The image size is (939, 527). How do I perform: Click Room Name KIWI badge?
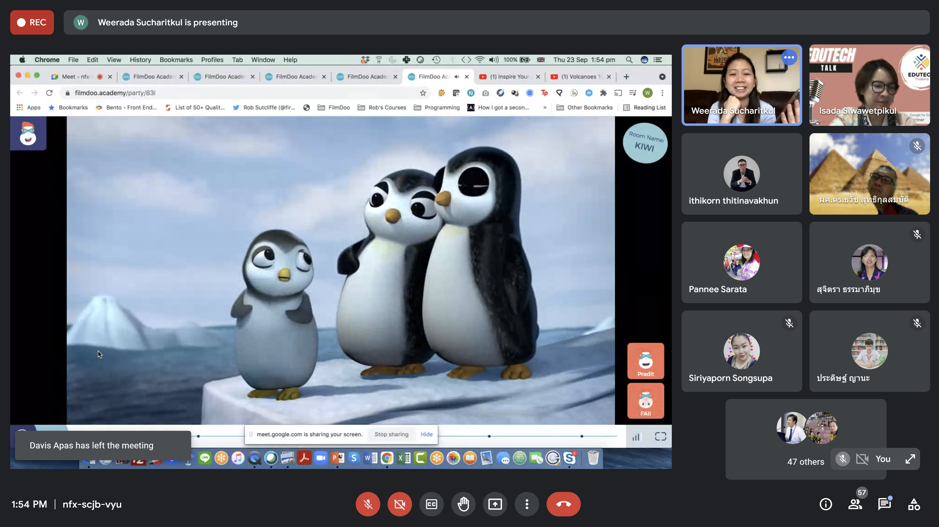(x=645, y=143)
